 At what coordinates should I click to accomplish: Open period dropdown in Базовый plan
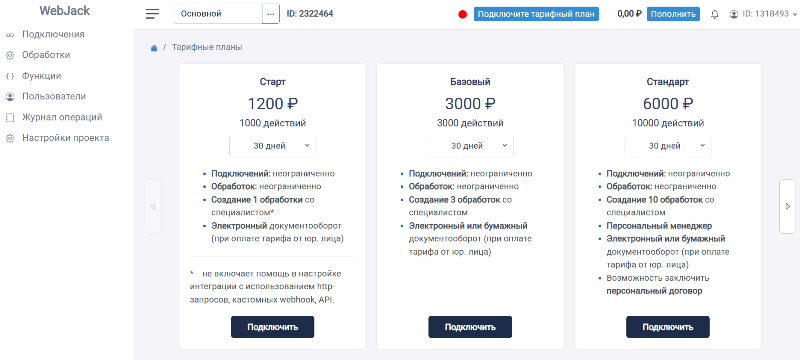[470, 146]
